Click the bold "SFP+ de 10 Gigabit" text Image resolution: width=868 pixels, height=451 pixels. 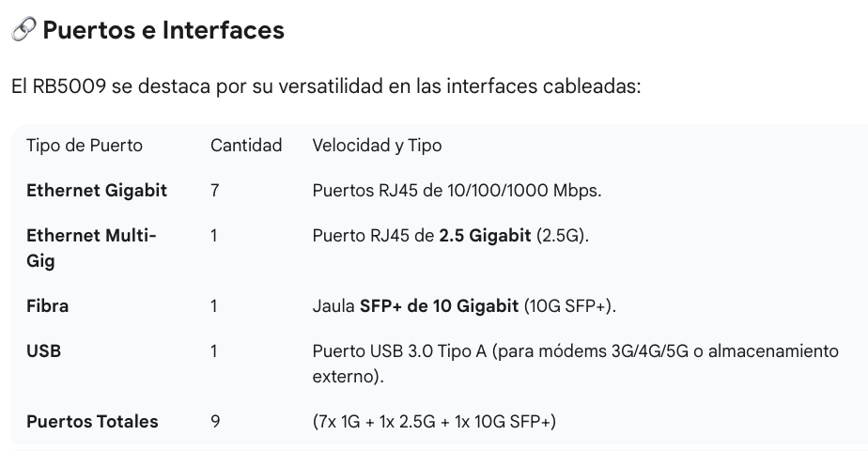440,306
